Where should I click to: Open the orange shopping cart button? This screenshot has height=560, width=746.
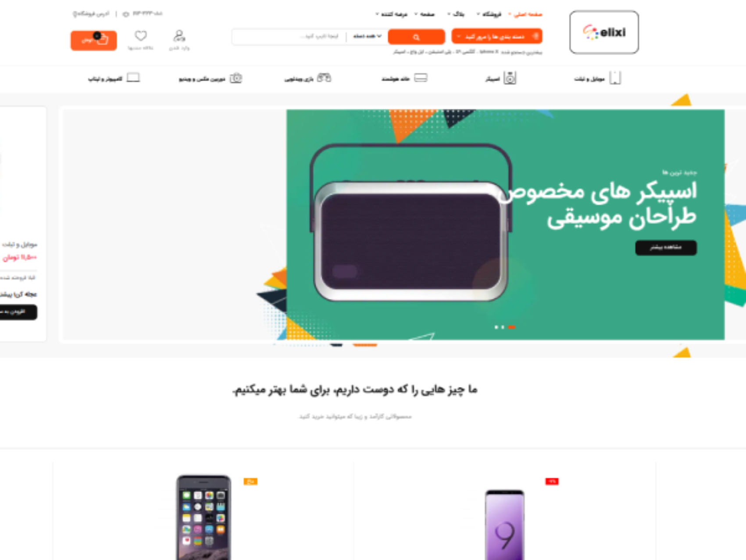(93, 40)
